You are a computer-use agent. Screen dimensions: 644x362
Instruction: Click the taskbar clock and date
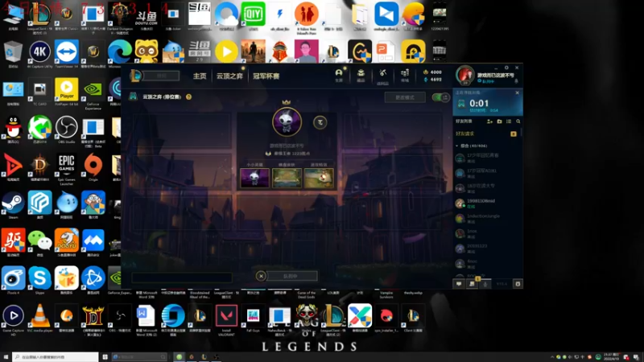[x=612, y=357]
